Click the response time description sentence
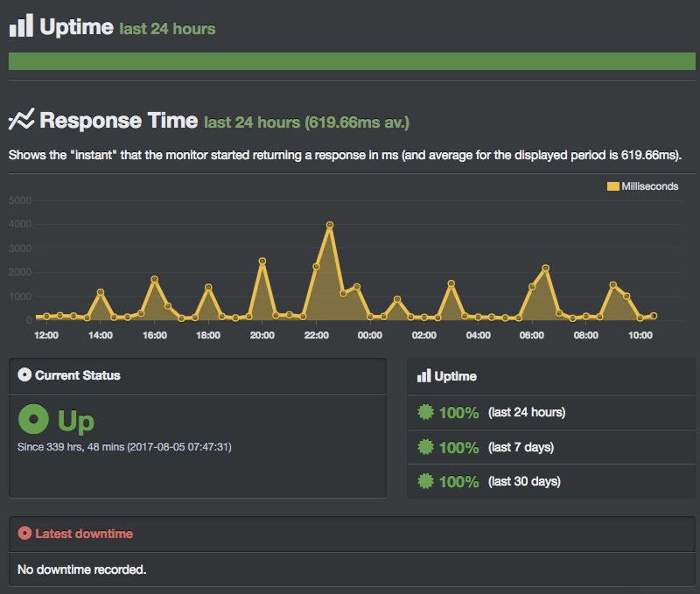700x594 pixels. [345, 156]
